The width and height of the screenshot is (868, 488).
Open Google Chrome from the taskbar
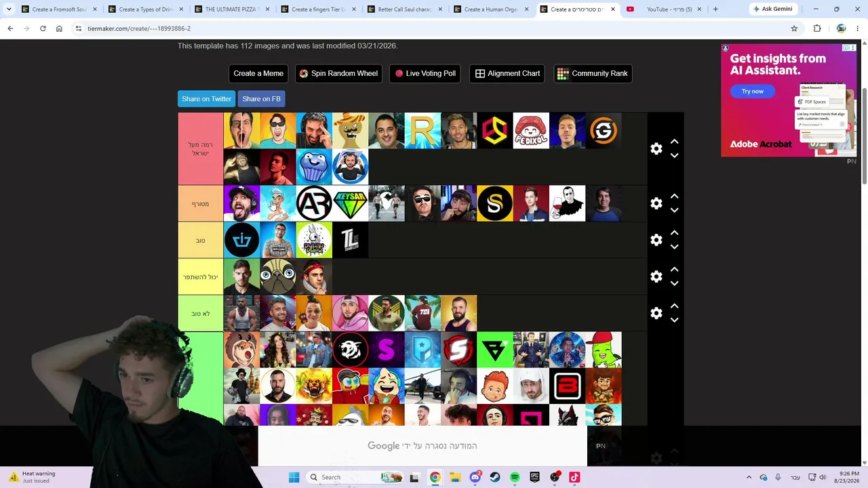435,477
